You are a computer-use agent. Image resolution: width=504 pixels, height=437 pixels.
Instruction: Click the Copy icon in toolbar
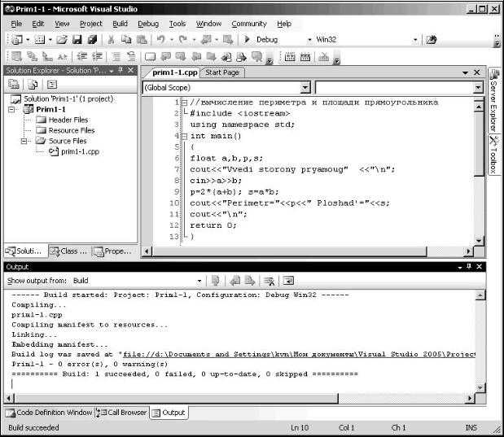point(126,40)
